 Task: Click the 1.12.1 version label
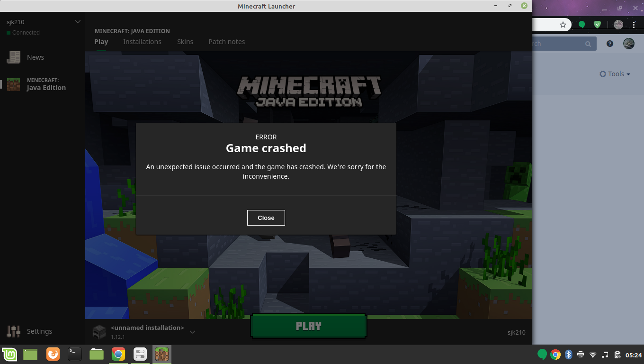tap(118, 337)
